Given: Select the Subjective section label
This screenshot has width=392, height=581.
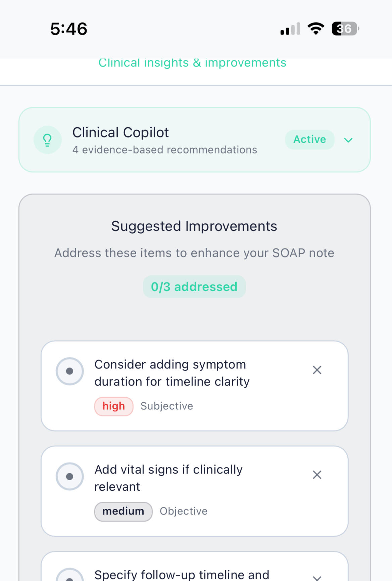Looking at the screenshot, I should tap(167, 406).
